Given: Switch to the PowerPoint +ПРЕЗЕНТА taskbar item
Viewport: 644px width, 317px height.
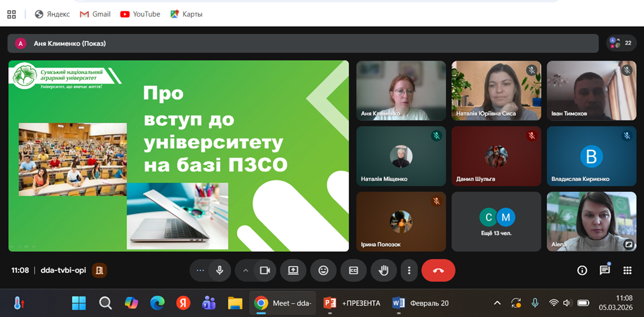Looking at the screenshot, I should pyautogui.click(x=351, y=303).
